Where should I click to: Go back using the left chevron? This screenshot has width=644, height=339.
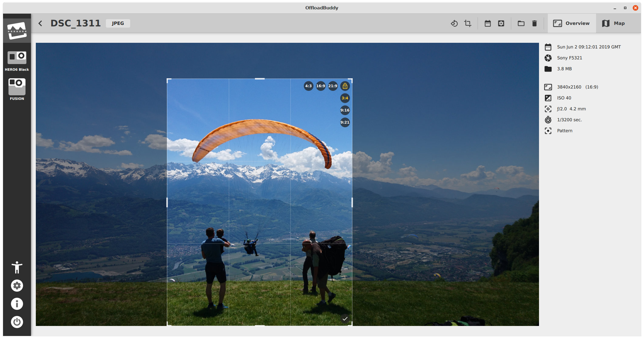40,23
